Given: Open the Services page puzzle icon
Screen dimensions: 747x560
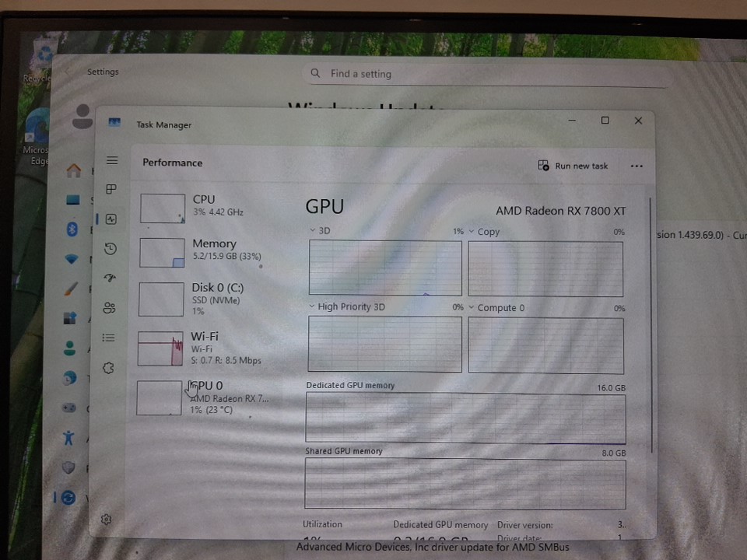Looking at the screenshot, I should coord(109,368).
